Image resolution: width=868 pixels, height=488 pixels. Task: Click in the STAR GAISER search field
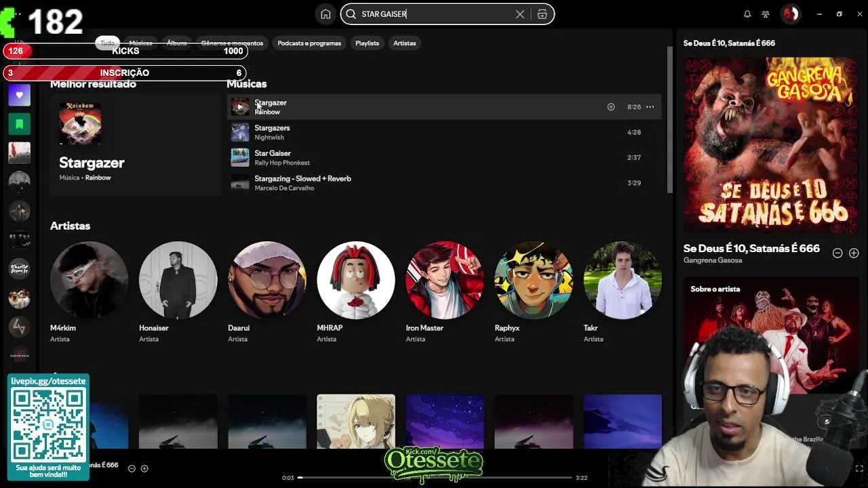[x=434, y=14]
